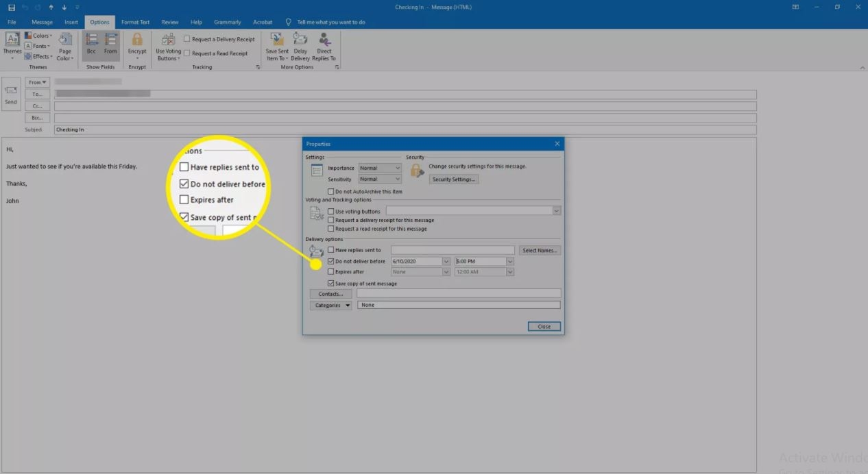868x474 pixels.
Task: Click the To... address book button
Action: click(x=37, y=95)
